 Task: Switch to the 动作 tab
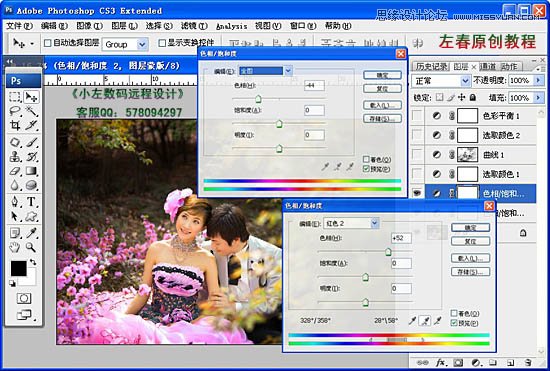[x=509, y=66]
